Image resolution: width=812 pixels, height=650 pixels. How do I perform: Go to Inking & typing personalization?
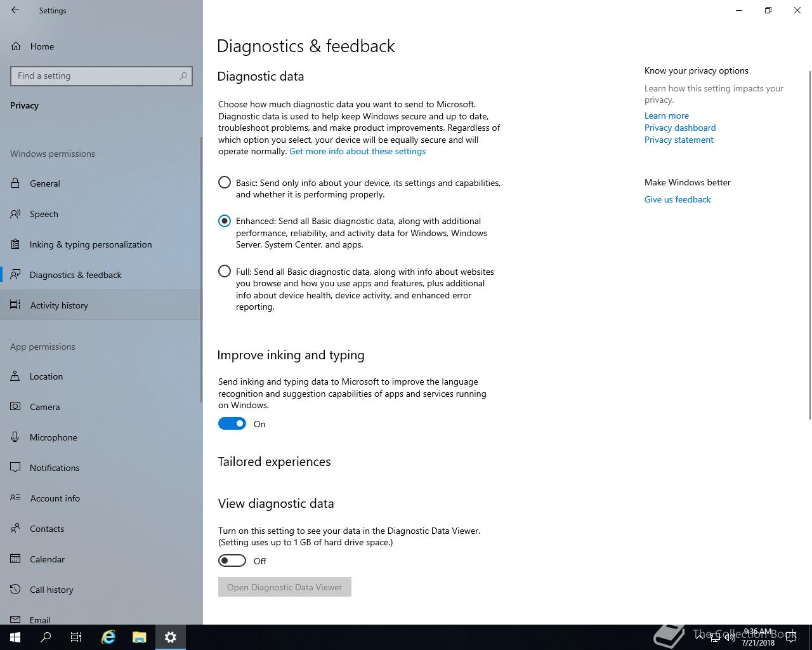coord(101,244)
